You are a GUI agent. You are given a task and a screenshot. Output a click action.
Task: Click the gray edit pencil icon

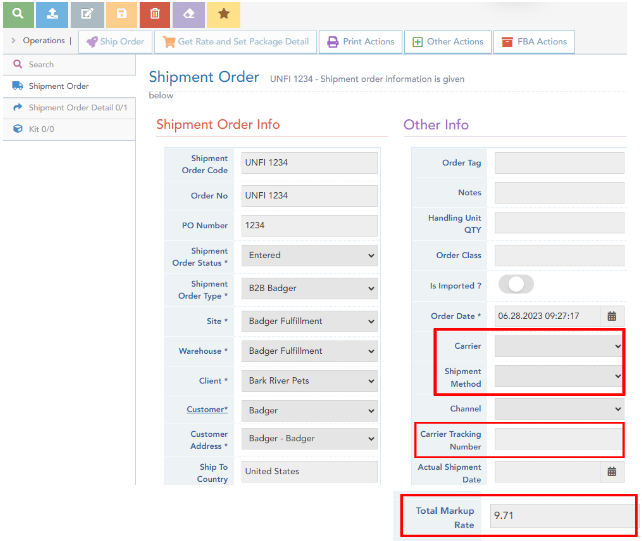(x=87, y=14)
